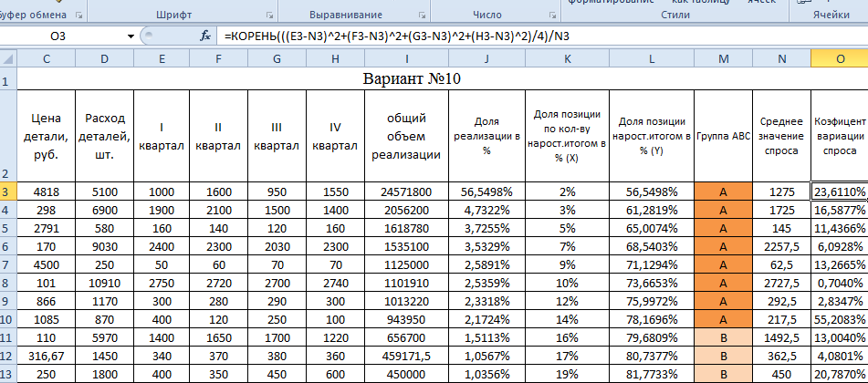Click the fx Insert Function icon
Viewport: 868px width, 383px height.
click(204, 36)
